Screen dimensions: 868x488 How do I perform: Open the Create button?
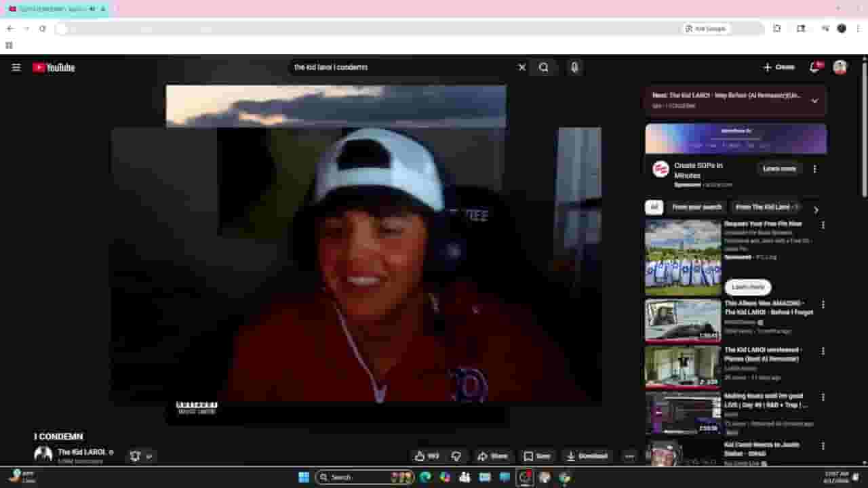click(x=778, y=67)
